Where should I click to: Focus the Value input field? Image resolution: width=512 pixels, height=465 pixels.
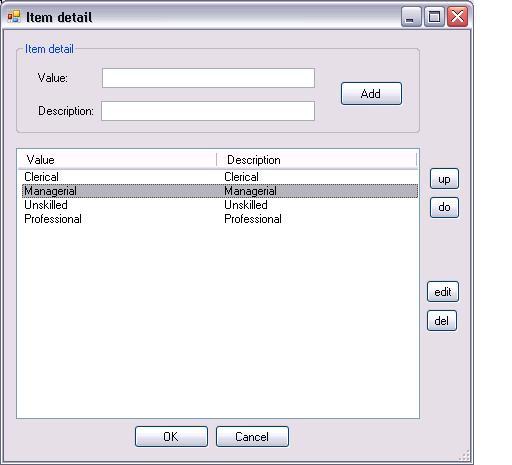(x=208, y=78)
